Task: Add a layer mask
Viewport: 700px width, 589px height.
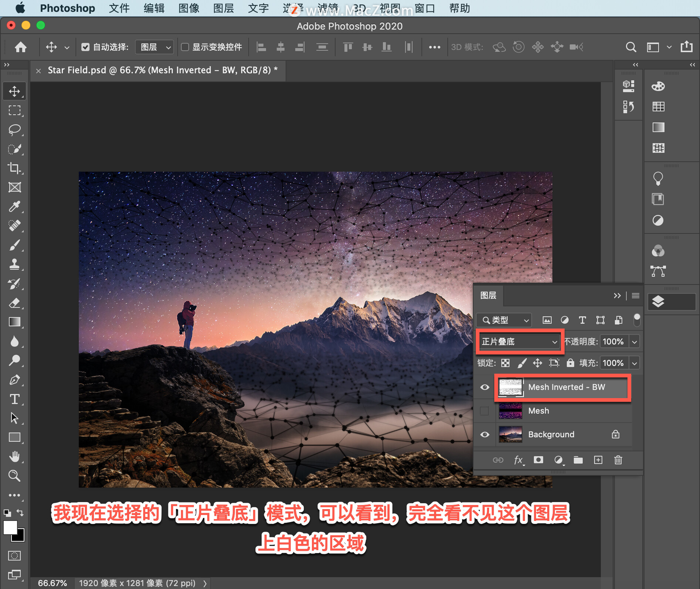Action: [538, 460]
